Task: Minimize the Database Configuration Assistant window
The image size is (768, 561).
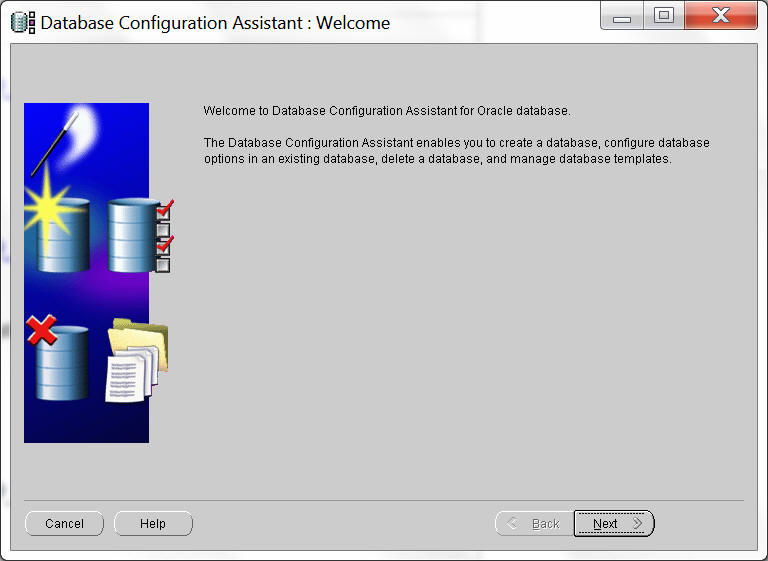Action: click(x=622, y=16)
